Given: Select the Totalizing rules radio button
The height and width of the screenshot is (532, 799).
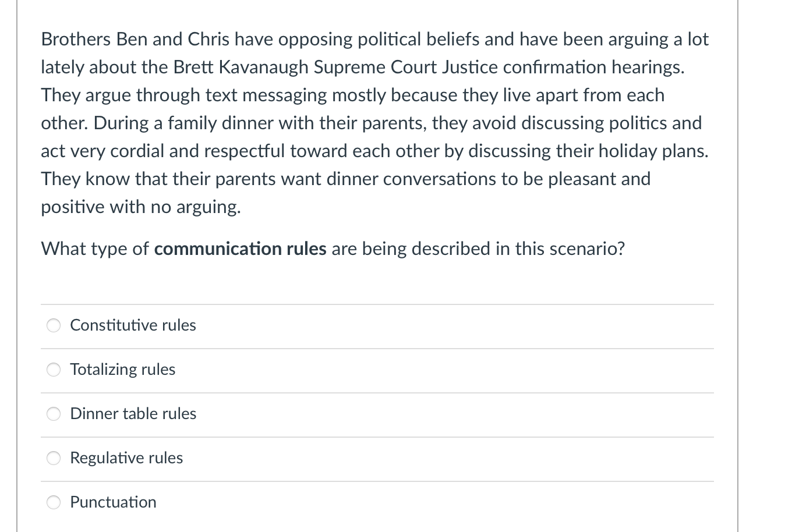Looking at the screenshot, I should coord(53,370).
